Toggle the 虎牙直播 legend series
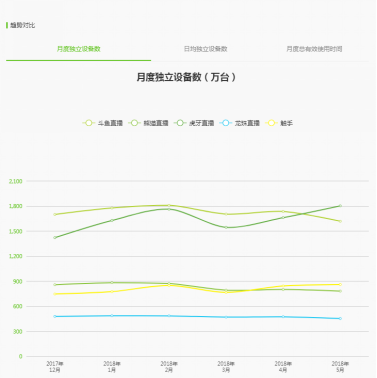 194,123
